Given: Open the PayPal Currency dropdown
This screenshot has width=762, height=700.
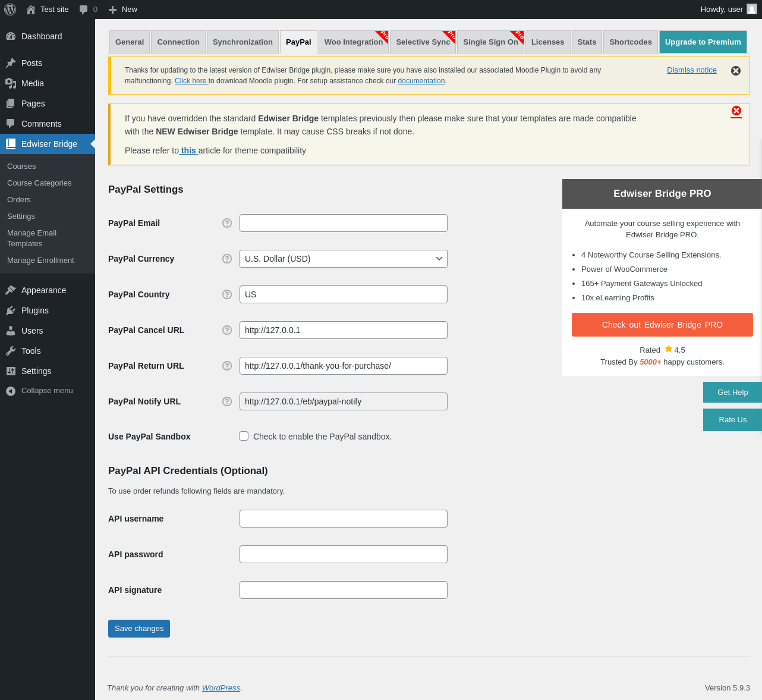Looking at the screenshot, I should pyautogui.click(x=344, y=259).
